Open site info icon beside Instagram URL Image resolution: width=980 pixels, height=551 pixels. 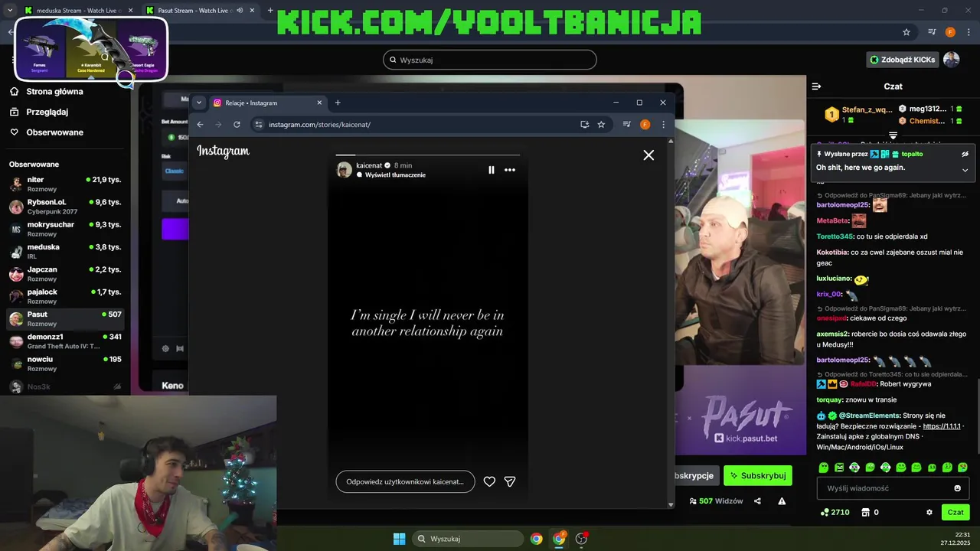(x=259, y=124)
